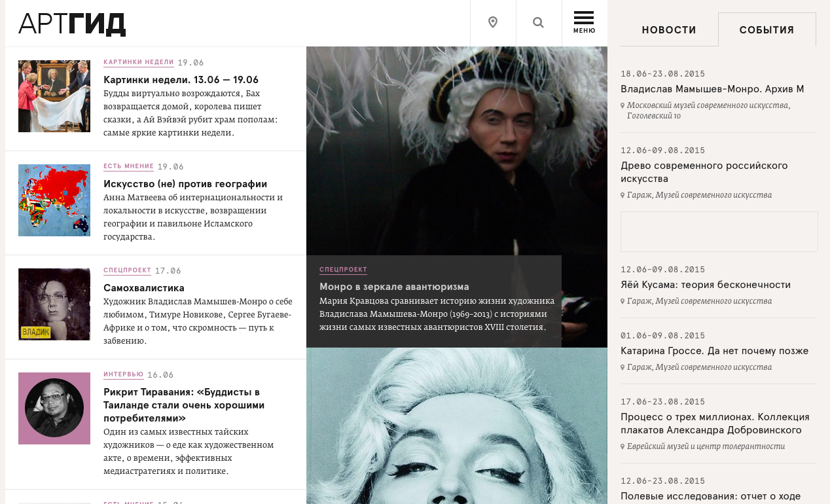Select the События tab

(767, 30)
